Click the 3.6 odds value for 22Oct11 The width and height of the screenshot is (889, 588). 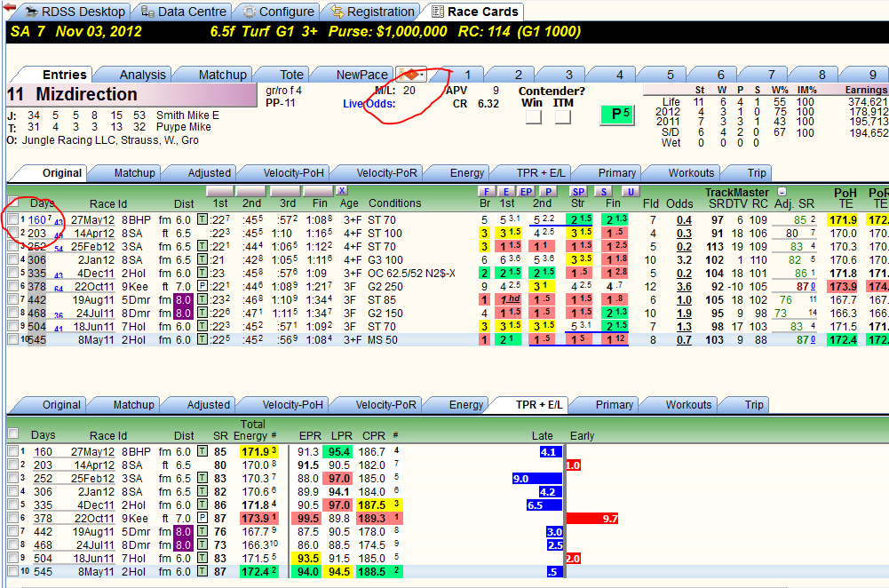point(685,287)
